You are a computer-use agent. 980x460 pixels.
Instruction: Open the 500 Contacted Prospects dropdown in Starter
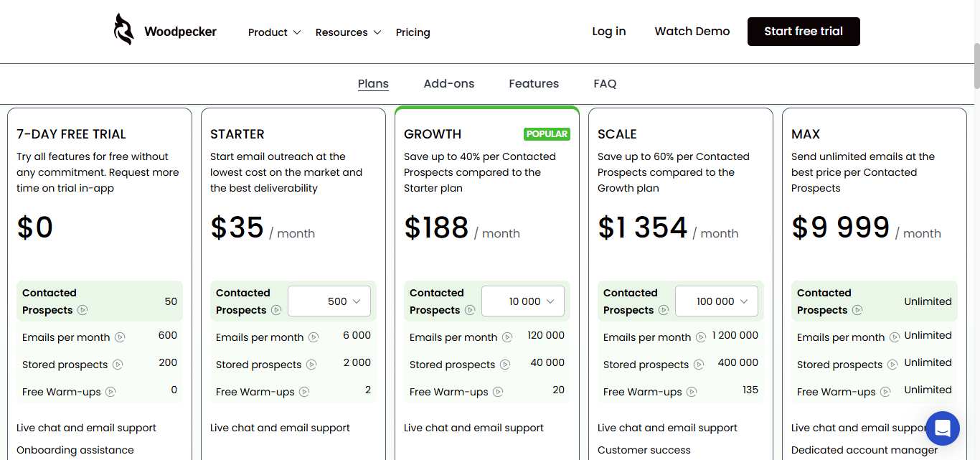pos(329,301)
